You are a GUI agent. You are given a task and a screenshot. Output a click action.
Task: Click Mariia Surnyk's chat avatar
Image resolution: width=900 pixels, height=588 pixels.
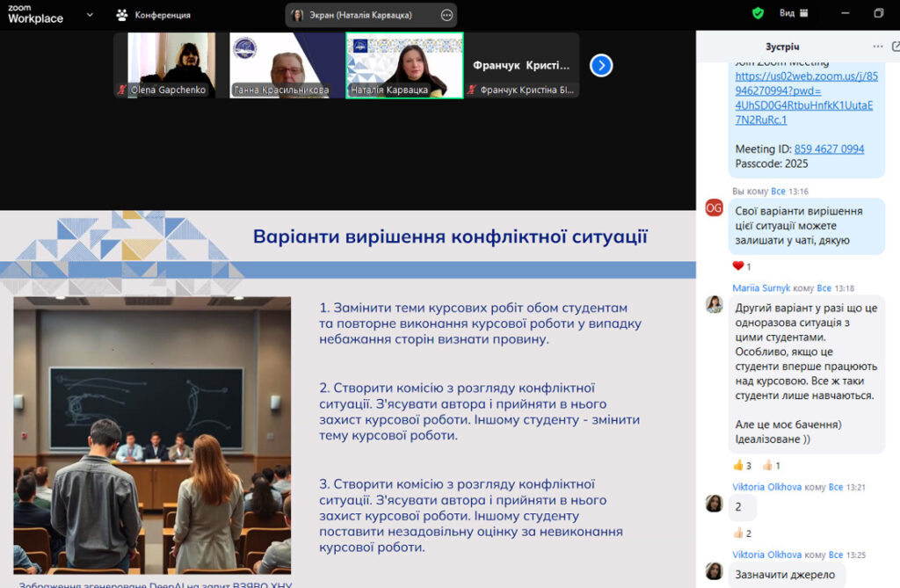click(714, 304)
